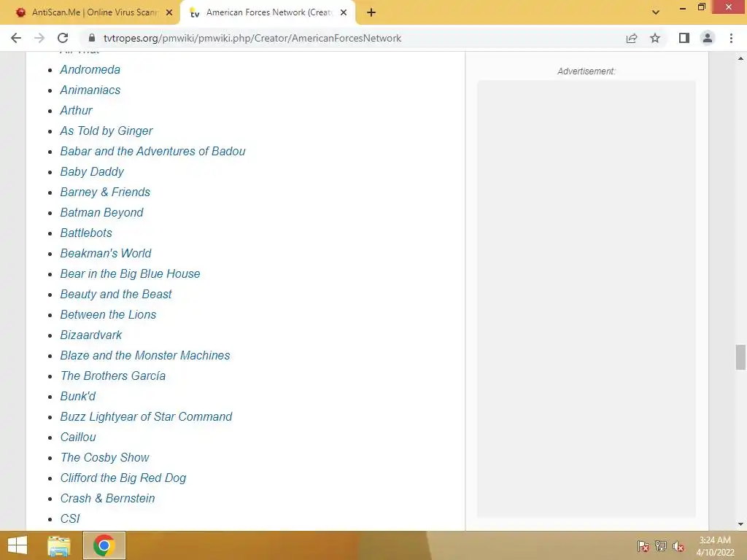
Task: Open a new browser tab
Action: 371,12
